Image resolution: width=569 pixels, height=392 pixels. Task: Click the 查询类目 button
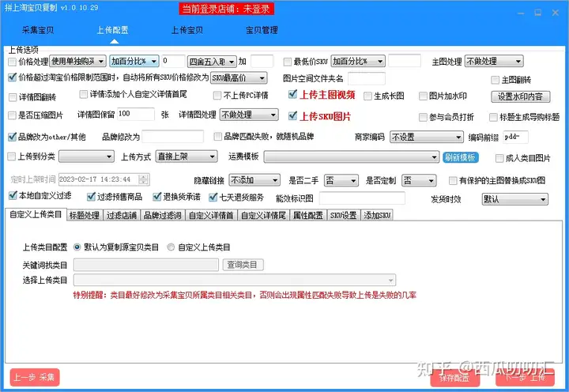pyautogui.click(x=243, y=265)
